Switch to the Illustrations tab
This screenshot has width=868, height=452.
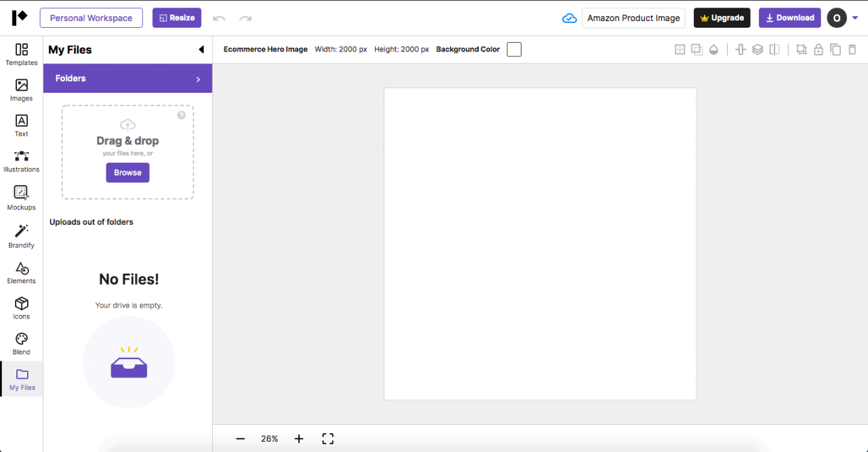pyautogui.click(x=21, y=161)
